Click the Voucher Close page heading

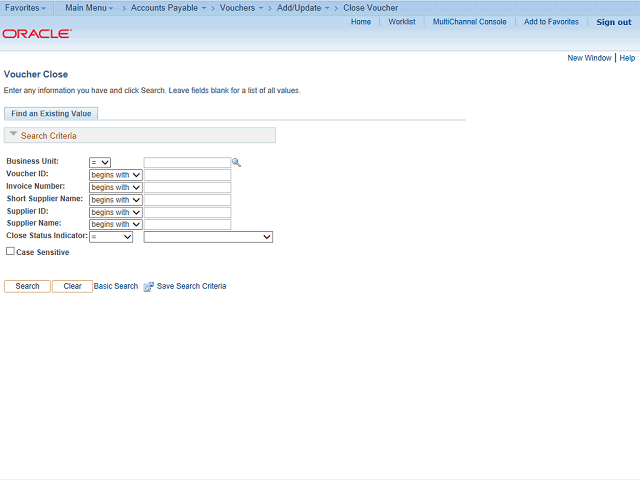pyautogui.click(x=36, y=74)
